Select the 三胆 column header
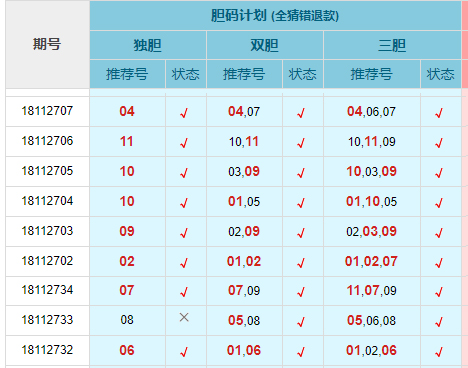The image size is (468, 368). pyautogui.click(x=392, y=45)
